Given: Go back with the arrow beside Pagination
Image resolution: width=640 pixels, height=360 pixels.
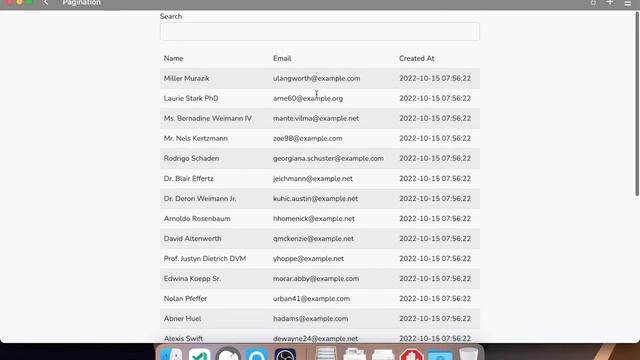Looking at the screenshot, I should [x=46, y=3].
